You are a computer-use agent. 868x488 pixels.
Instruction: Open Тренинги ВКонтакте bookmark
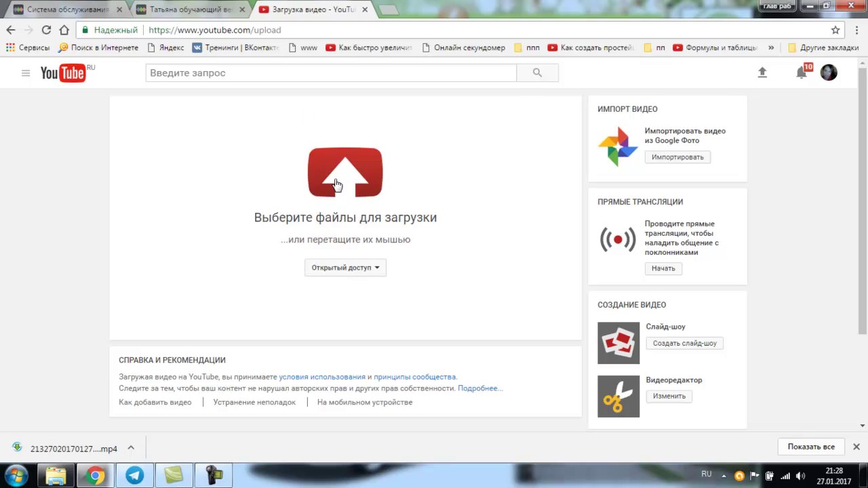[235, 47]
